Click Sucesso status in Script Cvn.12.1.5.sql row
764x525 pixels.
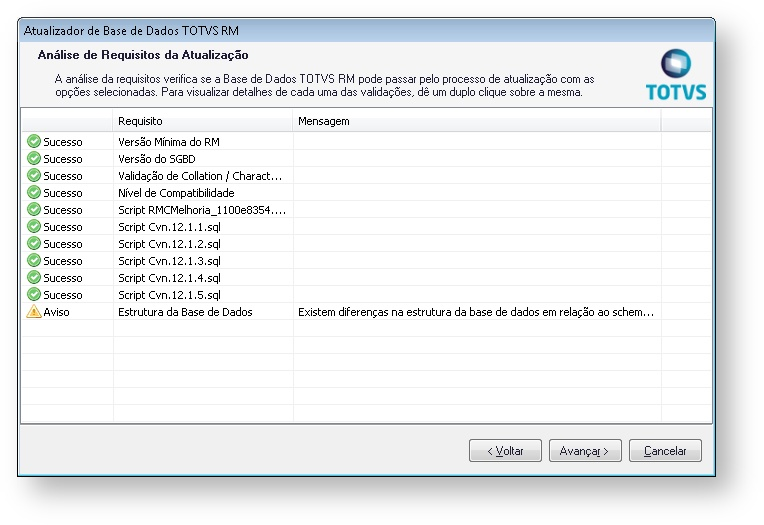pos(63,295)
